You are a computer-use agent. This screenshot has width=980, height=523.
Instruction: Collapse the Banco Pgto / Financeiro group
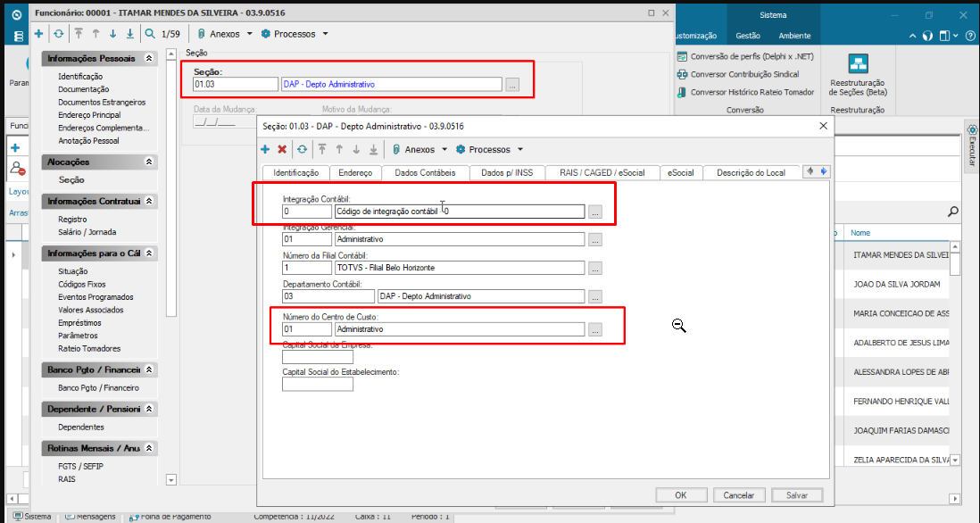click(x=149, y=369)
